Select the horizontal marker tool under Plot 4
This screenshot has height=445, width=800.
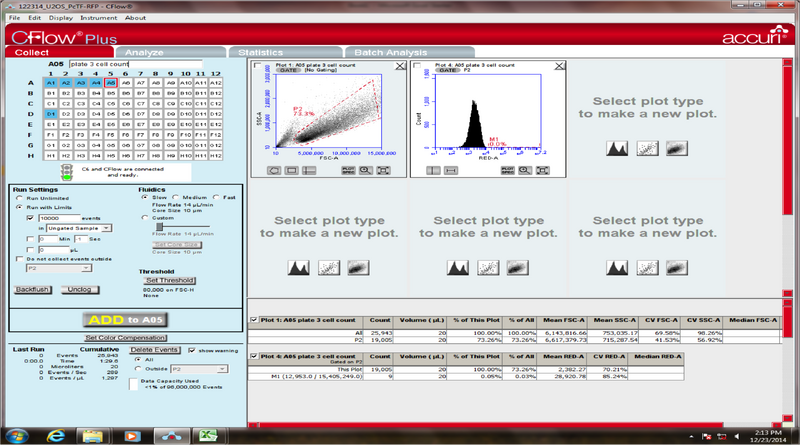click(x=451, y=170)
